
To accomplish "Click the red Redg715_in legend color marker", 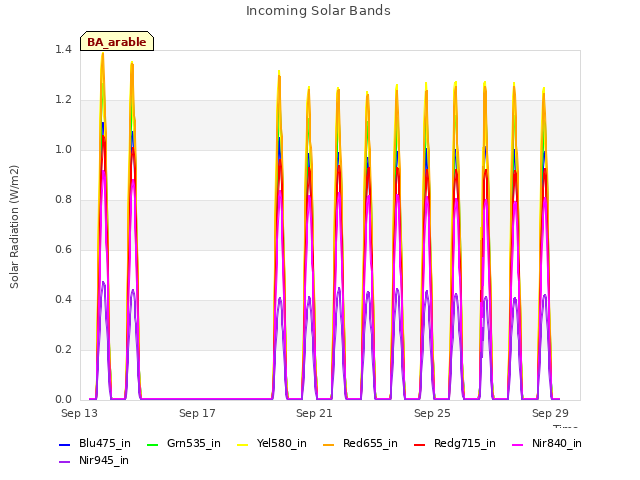I will click(x=419, y=444).
